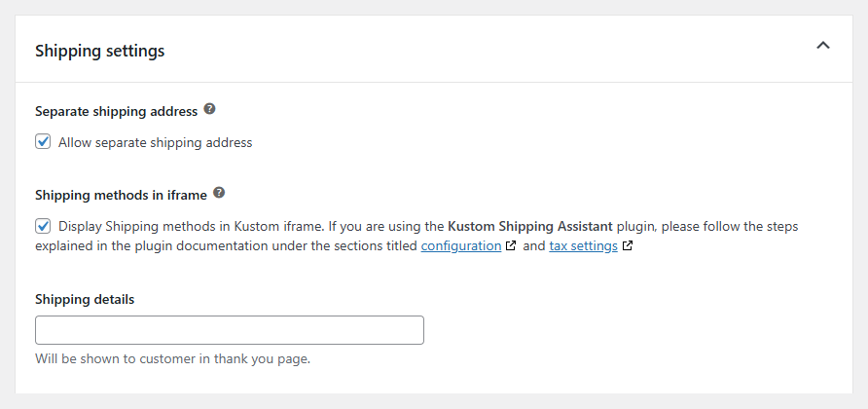Click the 'Shipping methods in iframe' heading
The width and height of the screenshot is (868, 409).
click(121, 194)
